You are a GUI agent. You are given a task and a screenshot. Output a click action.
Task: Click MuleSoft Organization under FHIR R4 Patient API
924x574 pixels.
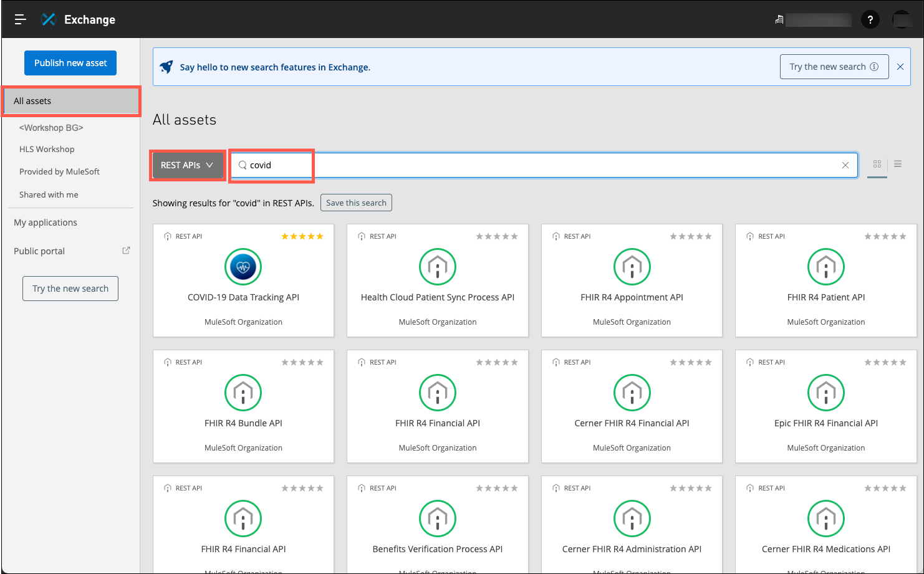826,322
